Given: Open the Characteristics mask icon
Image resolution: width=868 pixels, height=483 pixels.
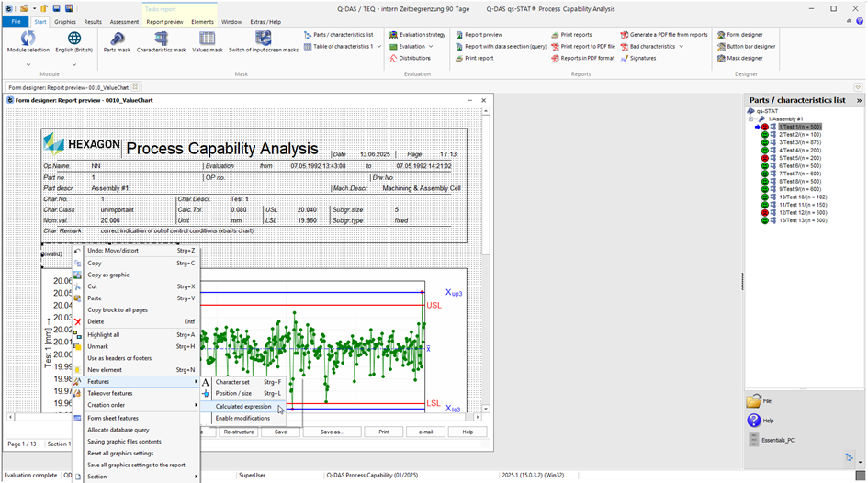Looking at the screenshot, I should [x=161, y=39].
